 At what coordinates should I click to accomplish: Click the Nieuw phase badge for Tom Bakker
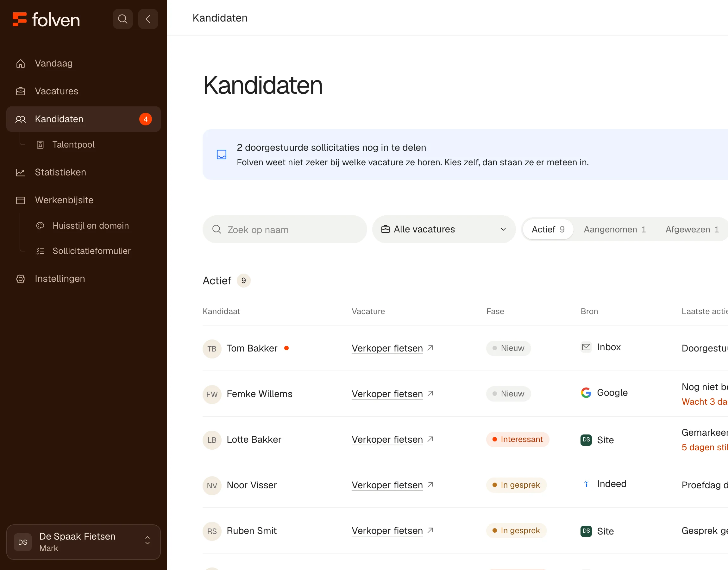tap(509, 348)
